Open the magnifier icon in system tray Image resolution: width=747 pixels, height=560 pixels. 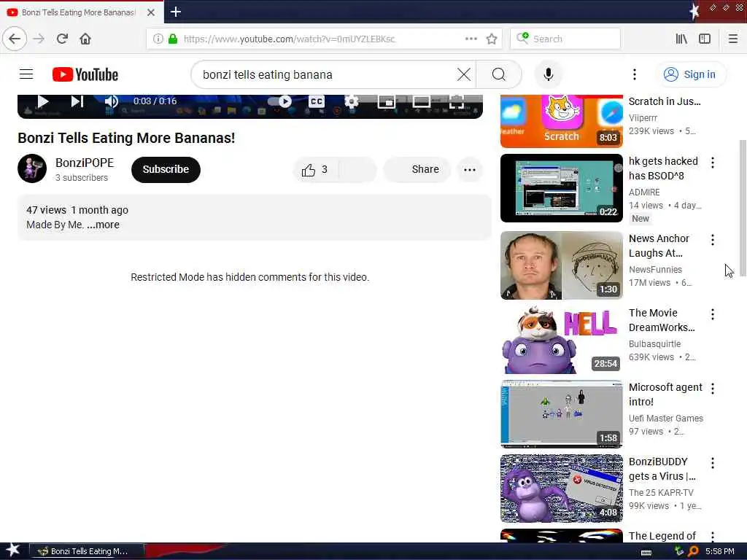tap(693, 551)
